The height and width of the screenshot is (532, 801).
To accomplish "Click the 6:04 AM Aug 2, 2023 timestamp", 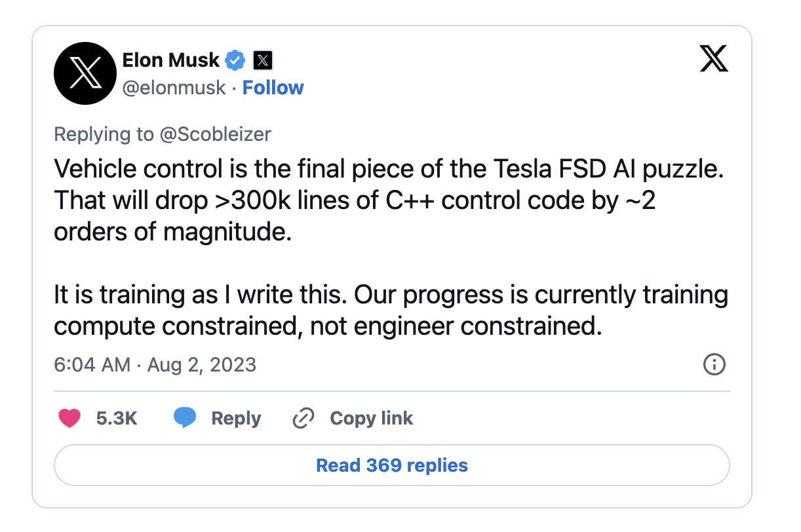I will (155, 364).
